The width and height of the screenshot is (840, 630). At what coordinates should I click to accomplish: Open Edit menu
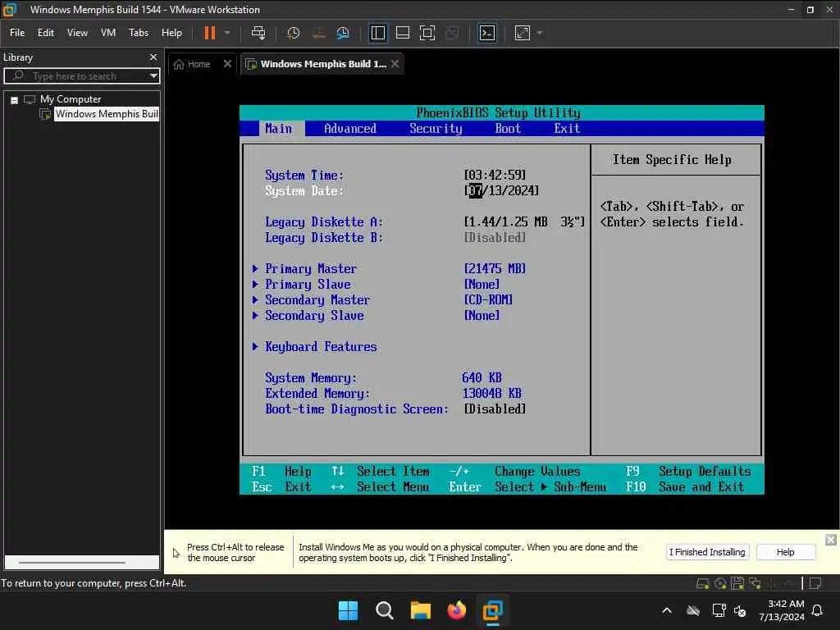pos(46,33)
